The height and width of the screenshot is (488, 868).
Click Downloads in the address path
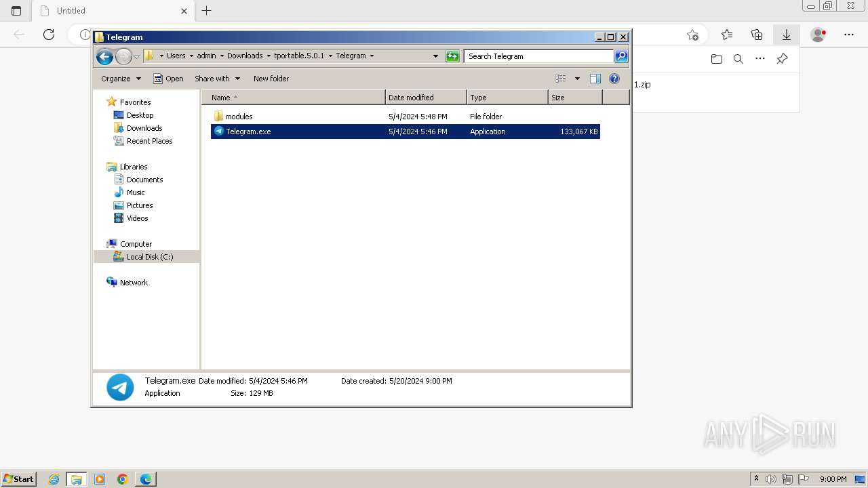[245, 56]
